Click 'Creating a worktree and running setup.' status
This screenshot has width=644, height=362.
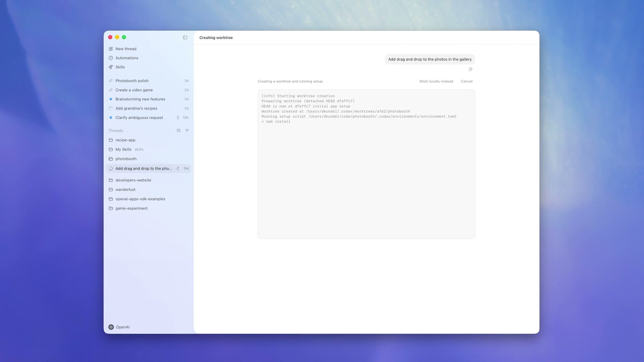click(290, 81)
